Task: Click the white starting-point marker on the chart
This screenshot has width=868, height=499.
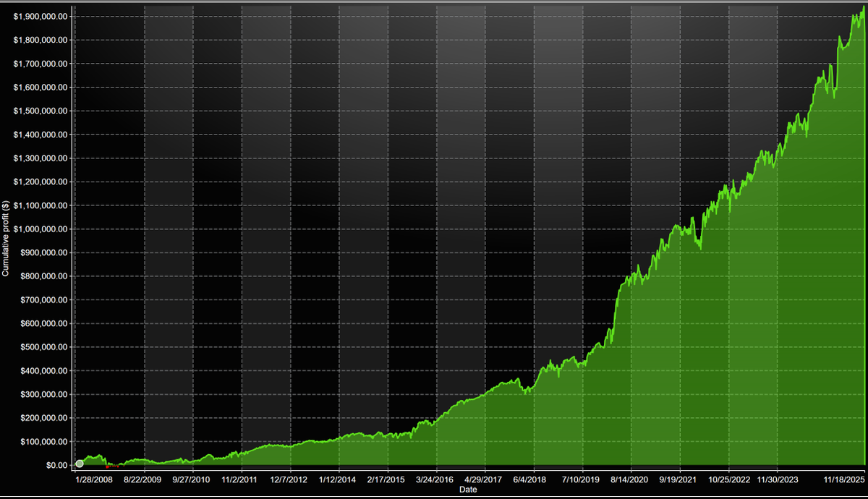Action: tap(80, 464)
